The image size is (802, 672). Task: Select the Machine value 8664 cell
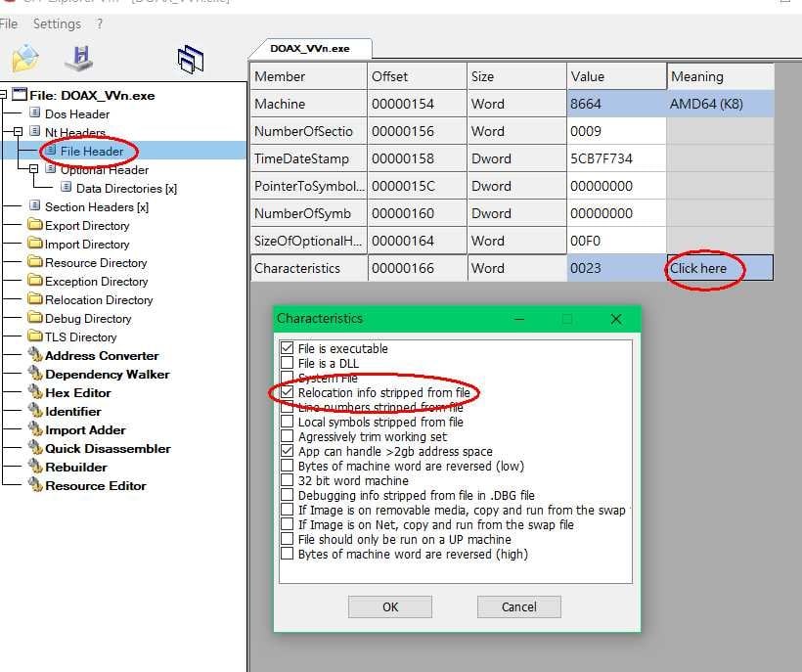point(616,104)
